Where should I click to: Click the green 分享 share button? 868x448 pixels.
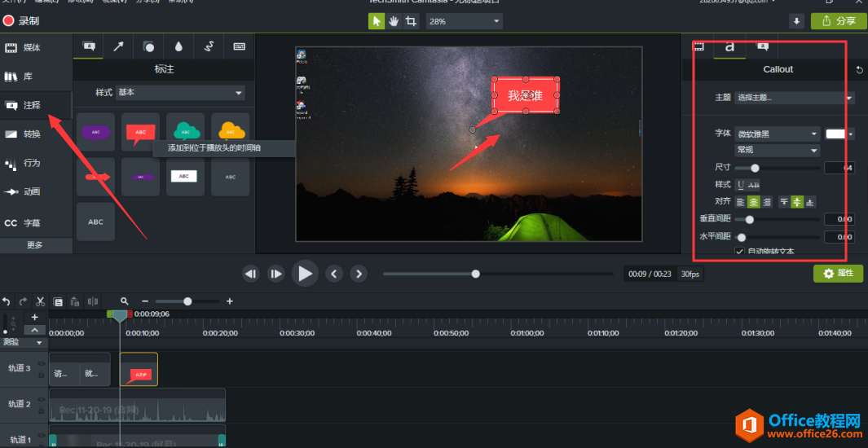coord(839,21)
